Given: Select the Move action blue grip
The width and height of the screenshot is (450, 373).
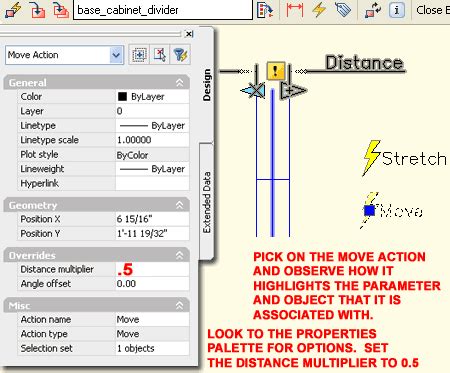Looking at the screenshot, I should point(369,211).
